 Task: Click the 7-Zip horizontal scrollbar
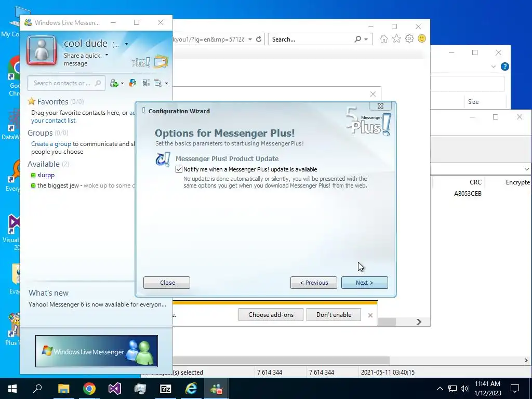point(282,361)
